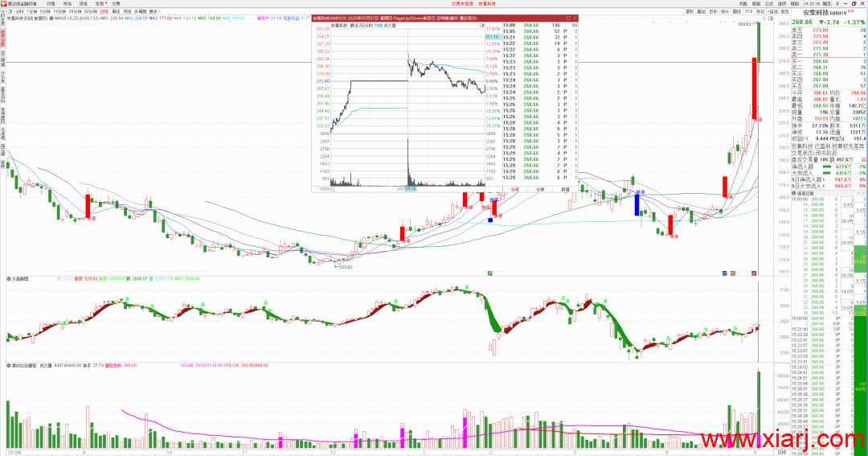Screen dimensions: 868x456
Task: Click the 成交量 label in popup chart
Action: click(390, 26)
